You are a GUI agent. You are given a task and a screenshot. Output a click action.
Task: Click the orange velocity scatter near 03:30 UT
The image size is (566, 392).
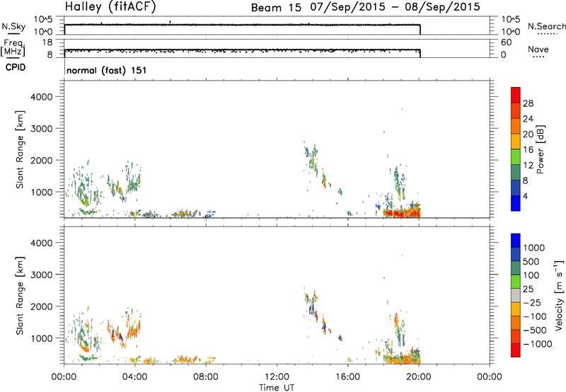[x=134, y=330]
